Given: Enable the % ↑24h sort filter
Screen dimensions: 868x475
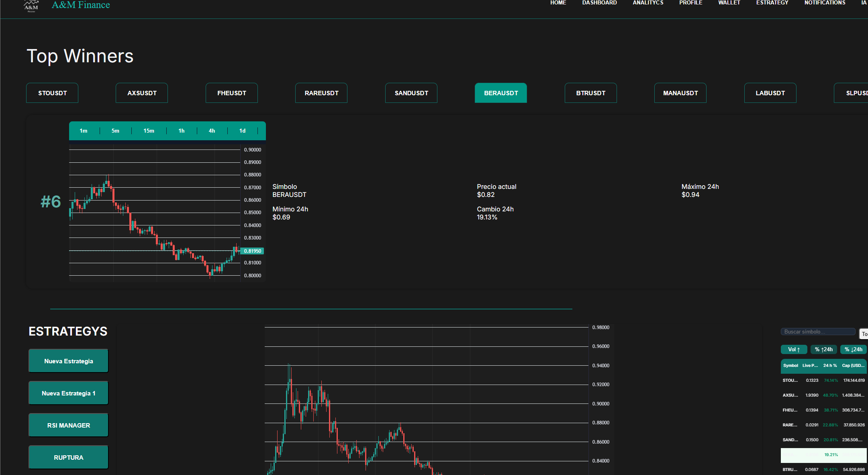Looking at the screenshot, I should click(823, 349).
